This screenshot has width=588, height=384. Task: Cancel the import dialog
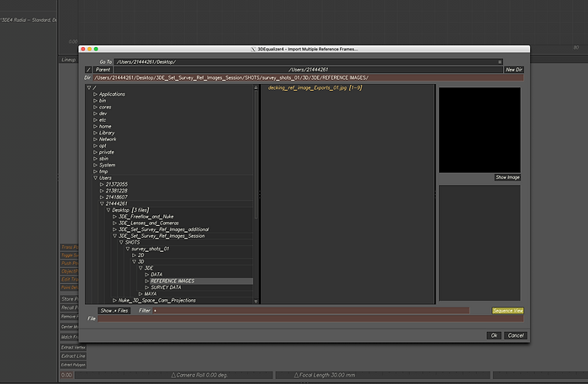click(516, 335)
